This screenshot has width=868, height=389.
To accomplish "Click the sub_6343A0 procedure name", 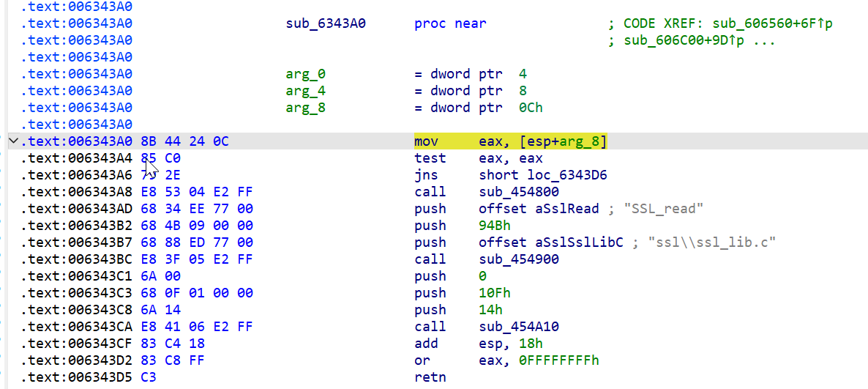I will (x=326, y=23).
